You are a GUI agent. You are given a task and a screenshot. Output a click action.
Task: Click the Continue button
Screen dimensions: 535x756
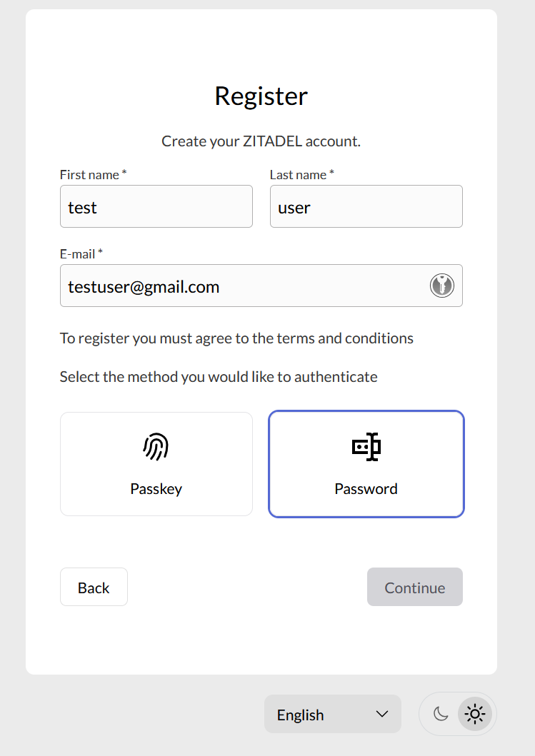tap(414, 587)
